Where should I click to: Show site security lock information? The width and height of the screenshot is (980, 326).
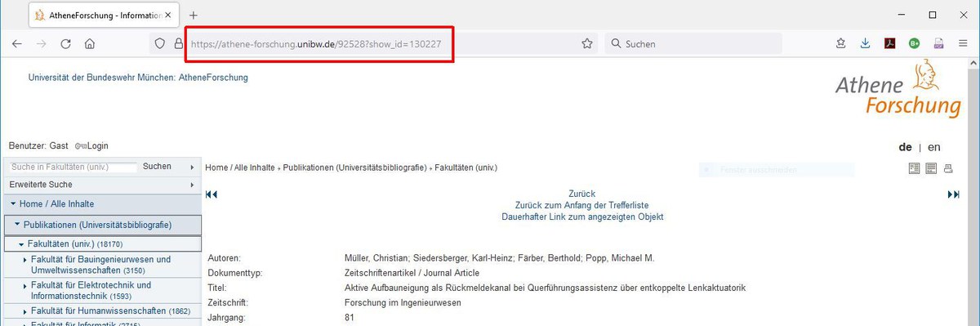(x=178, y=44)
